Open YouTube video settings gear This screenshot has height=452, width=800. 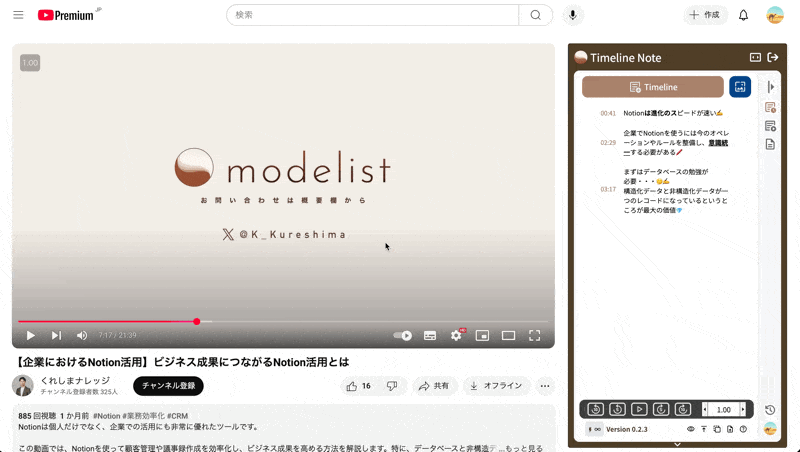pyautogui.click(x=456, y=335)
